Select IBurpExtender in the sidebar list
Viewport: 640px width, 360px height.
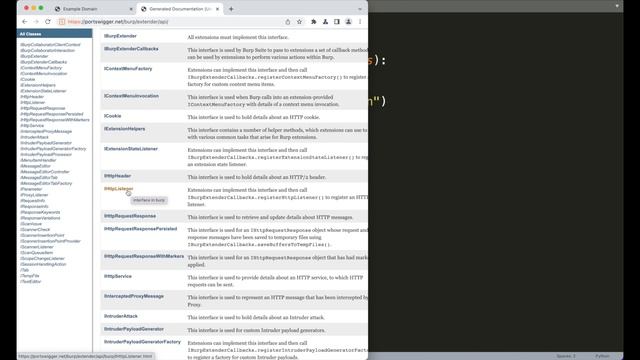[x=34, y=56]
